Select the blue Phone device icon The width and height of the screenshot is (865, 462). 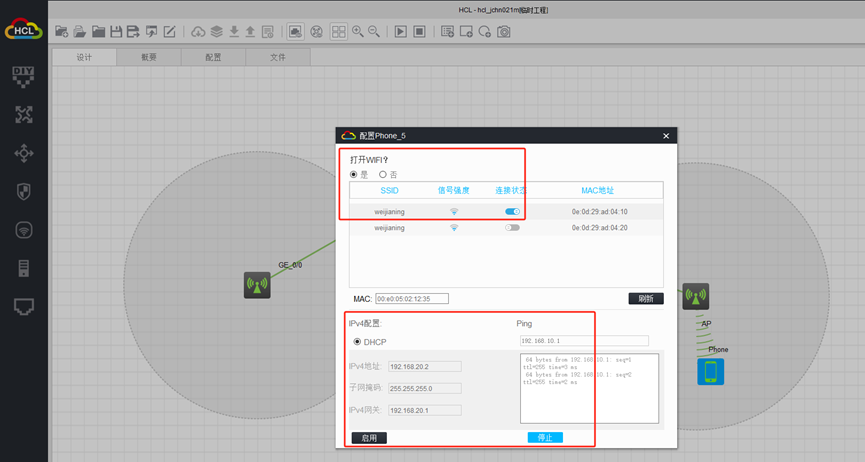point(711,372)
